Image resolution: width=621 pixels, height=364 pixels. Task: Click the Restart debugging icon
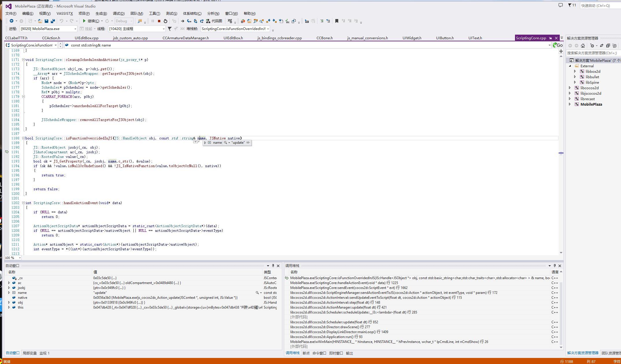(x=165, y=21)
